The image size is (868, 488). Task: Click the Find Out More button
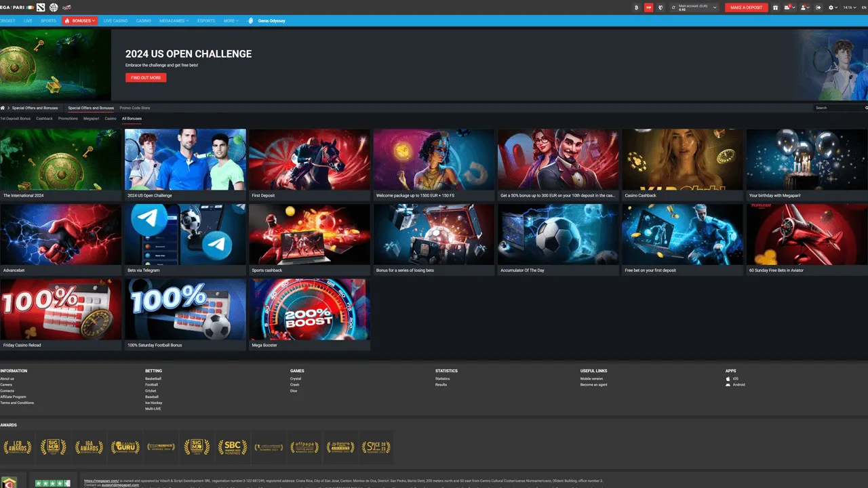[146, 78]
